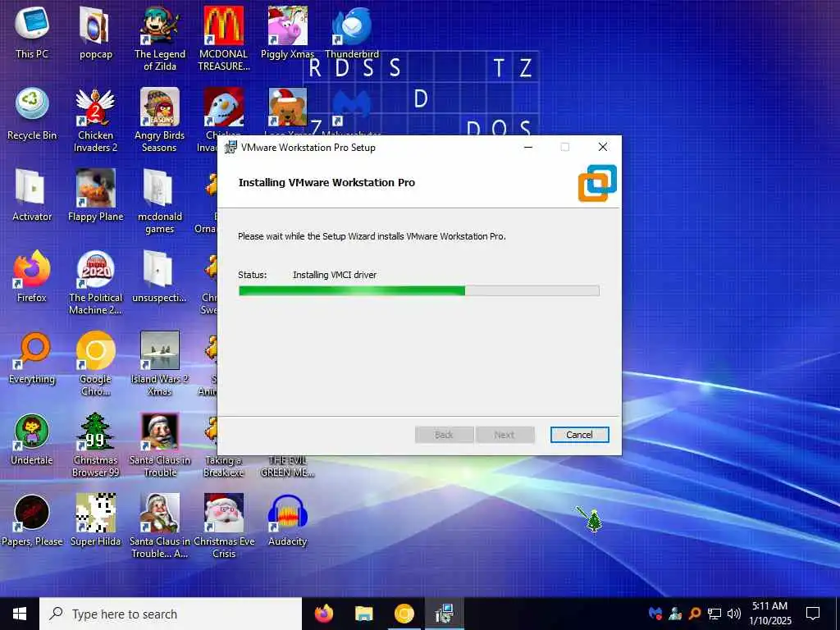Click the taskbar search box
The height and width of the screenshot is (630, 840).
(x=171, y=614)
